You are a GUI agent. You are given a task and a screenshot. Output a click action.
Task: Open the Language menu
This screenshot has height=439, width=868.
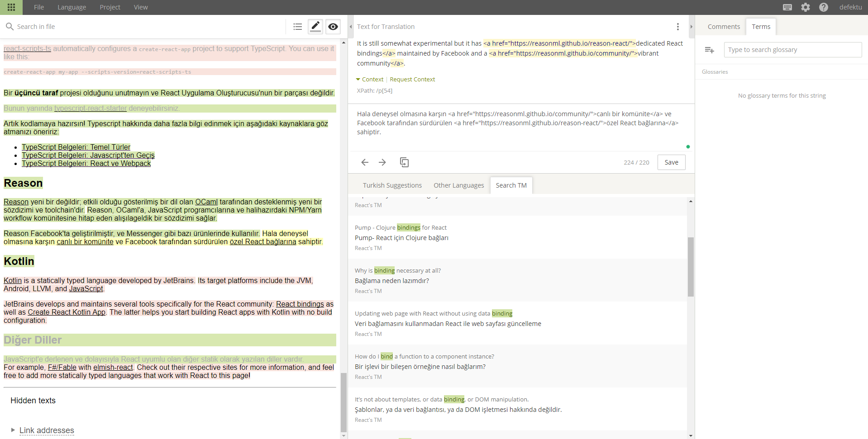point(72,7)
